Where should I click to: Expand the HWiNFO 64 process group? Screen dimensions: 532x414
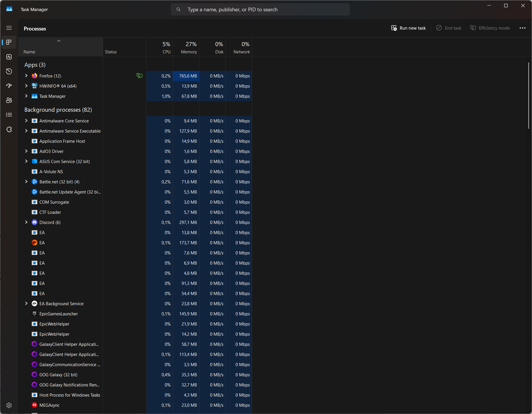point(26,86)
